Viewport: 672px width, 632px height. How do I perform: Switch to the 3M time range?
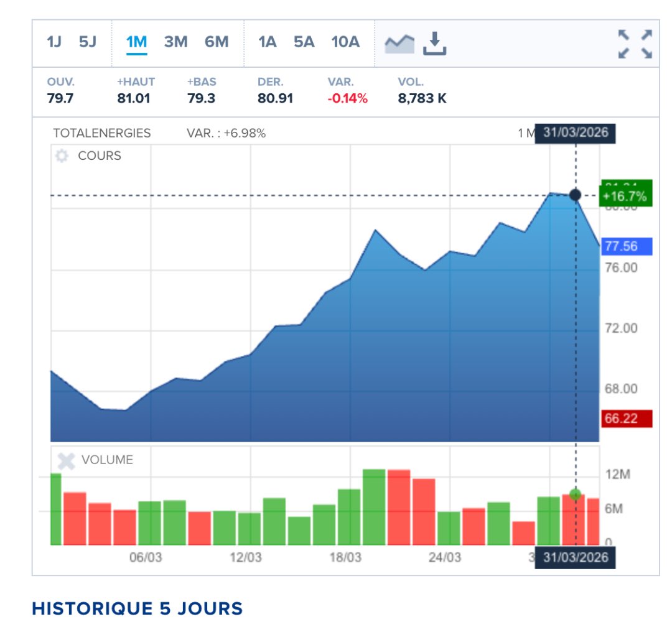(x=175, y=42)
